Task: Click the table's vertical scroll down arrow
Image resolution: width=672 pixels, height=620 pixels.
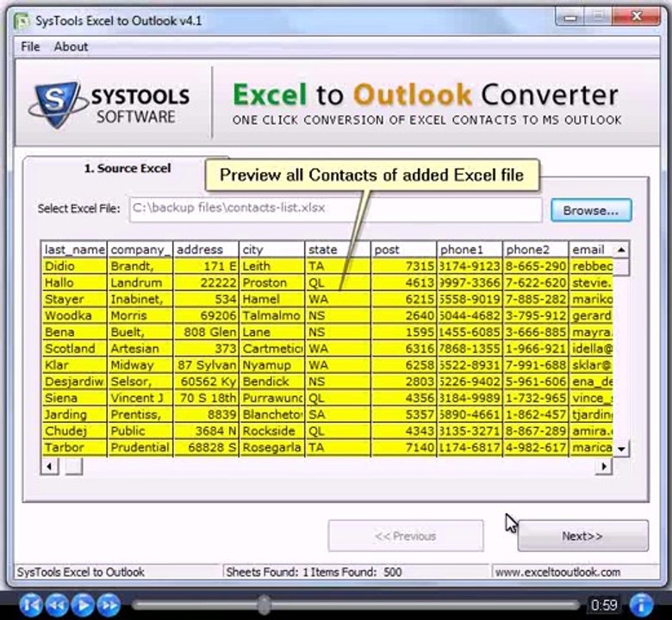Action: point(621,449)
